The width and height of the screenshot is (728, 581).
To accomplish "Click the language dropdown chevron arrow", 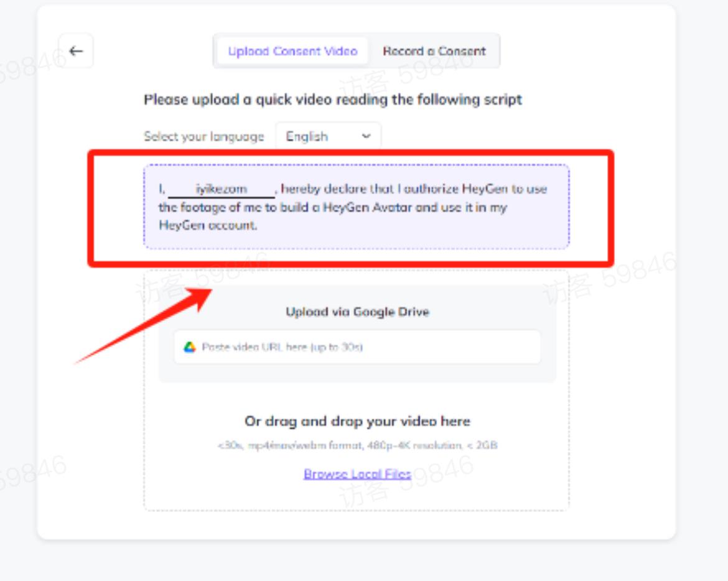I will coord(366,136).
